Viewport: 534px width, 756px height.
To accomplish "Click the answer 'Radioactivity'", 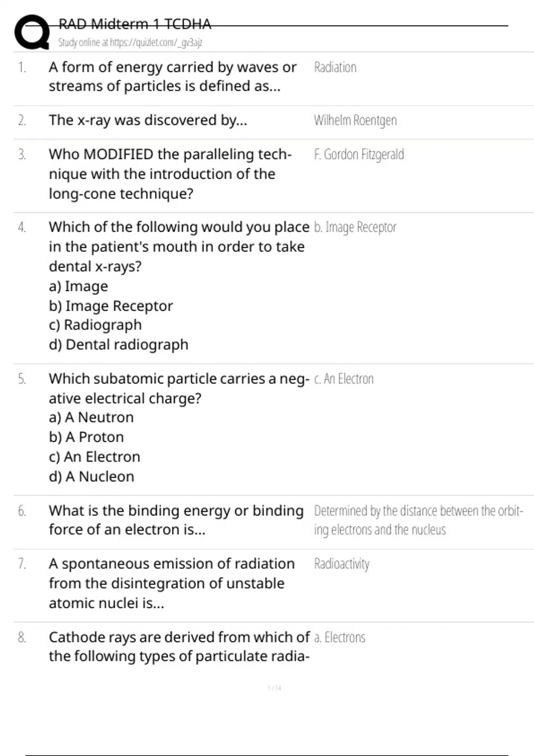I will pyautogui.click(x=342, y=564).
